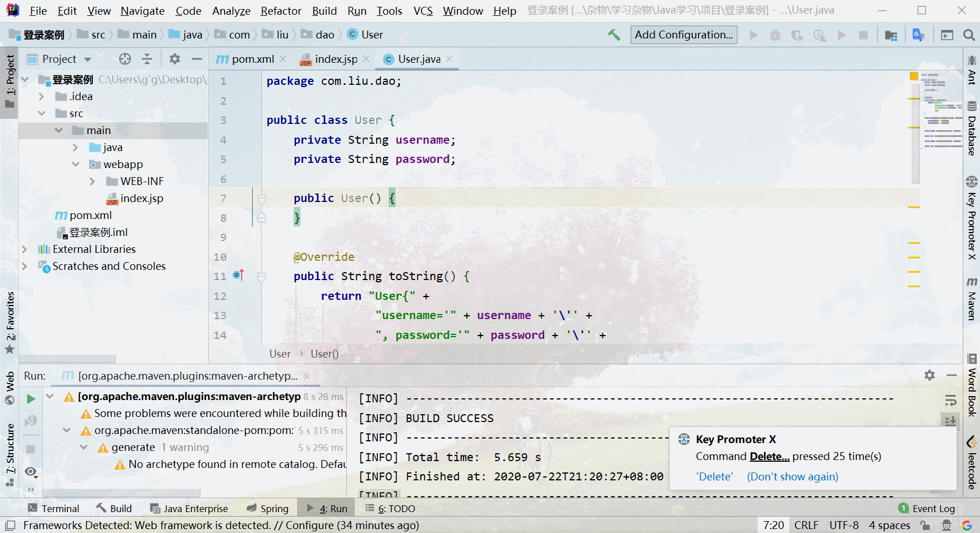The image size is (980, 533).
Task: Switch to the pom.xml editor tab
Action: tap(246, 59)
